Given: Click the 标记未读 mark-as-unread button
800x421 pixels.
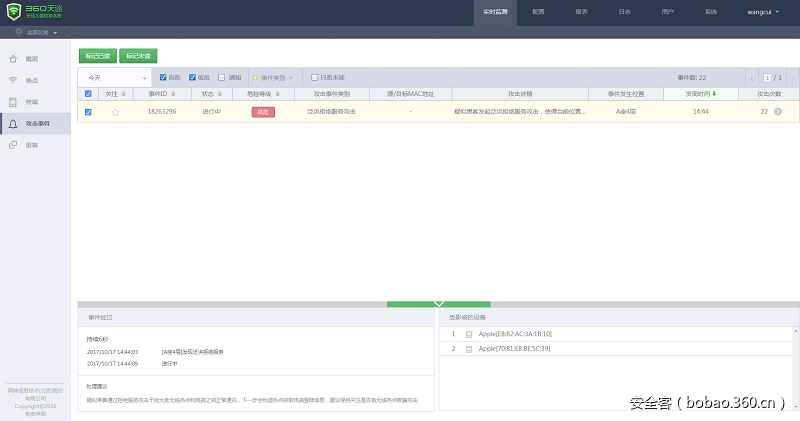Looking at the screenshot, I should tap(138, 56).
